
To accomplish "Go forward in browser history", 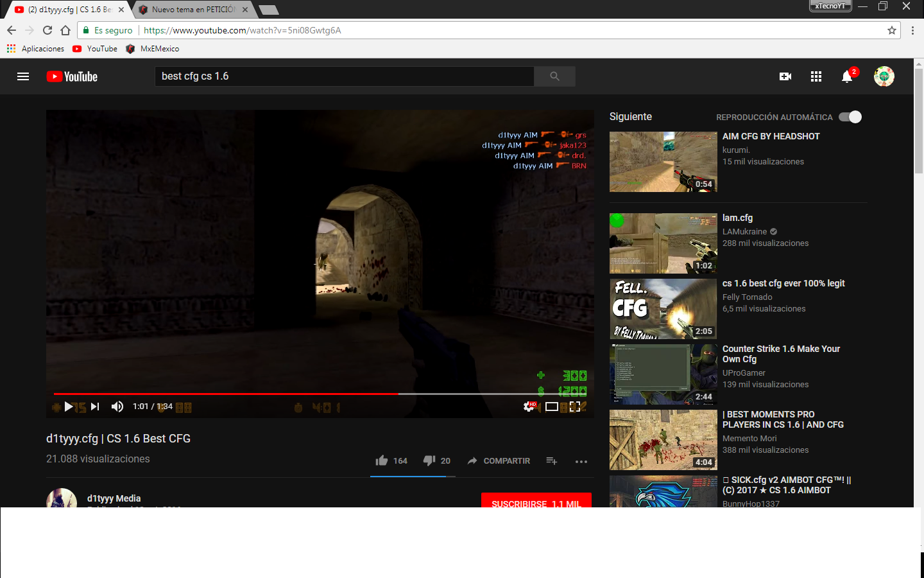I will pos(30,30).
